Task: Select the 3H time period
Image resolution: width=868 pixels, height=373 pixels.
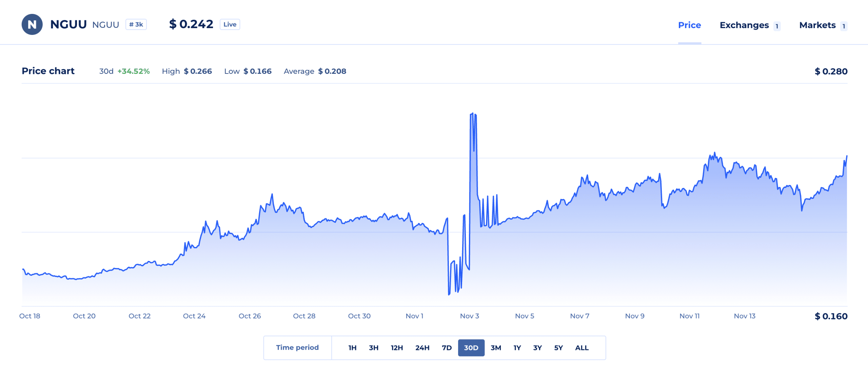Action: 373,348
